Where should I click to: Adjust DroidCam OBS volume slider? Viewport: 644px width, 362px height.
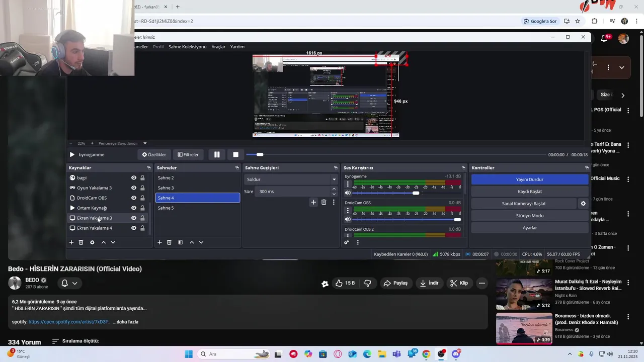[407, 219]
